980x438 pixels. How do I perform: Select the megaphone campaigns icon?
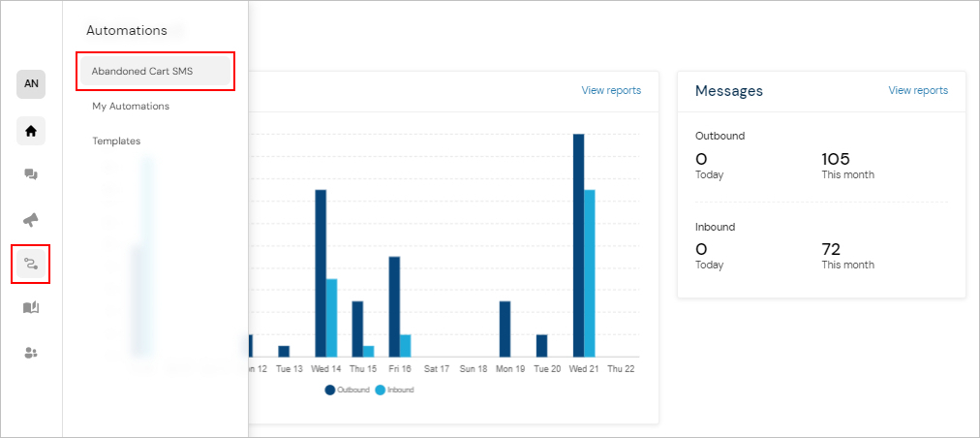[31, 220]
